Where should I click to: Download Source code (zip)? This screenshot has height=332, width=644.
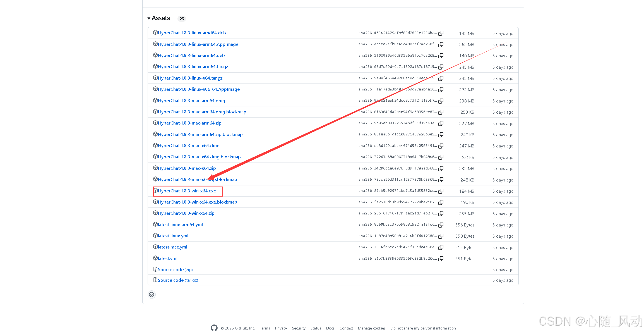click(175, 270)
